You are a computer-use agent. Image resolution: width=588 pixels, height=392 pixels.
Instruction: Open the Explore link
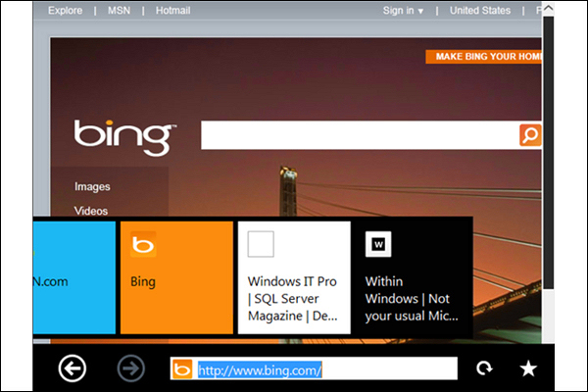click(64, 11)
